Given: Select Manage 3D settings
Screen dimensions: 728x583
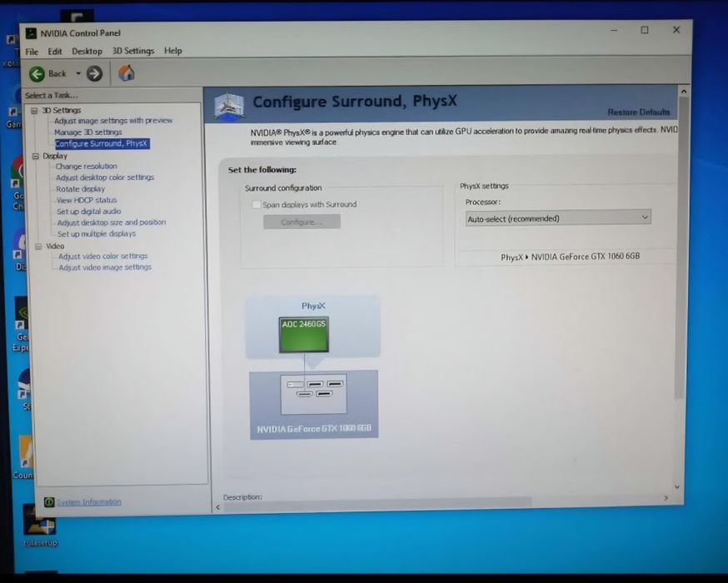Looking at the screenshot, I should tap(88, 132).
